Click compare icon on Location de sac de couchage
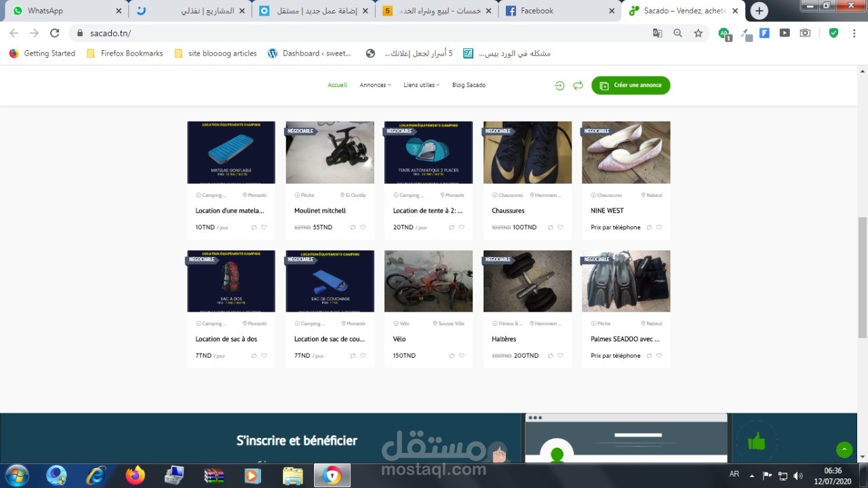The height and width of the screenshot is (488, 868). tap(353, 356)
